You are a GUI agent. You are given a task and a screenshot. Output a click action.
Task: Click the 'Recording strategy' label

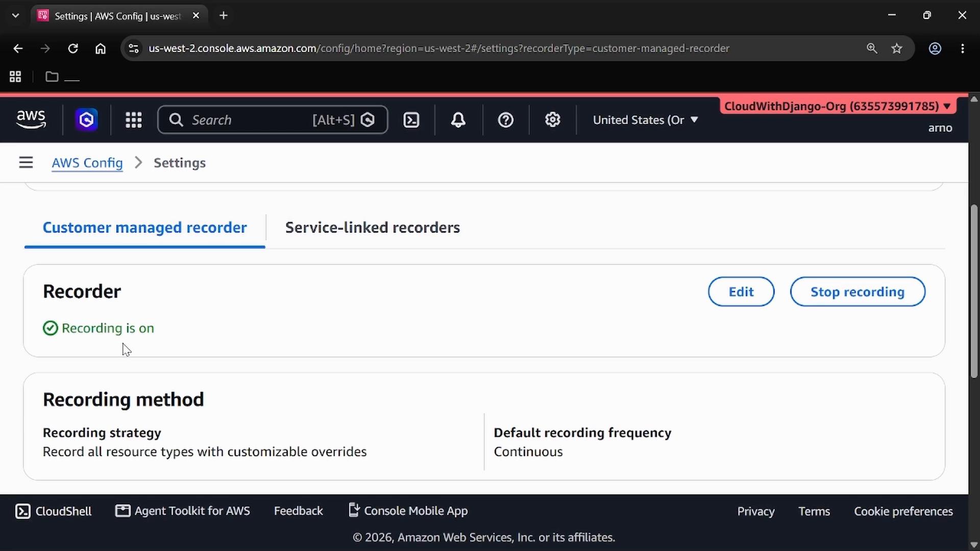[102, 433]
